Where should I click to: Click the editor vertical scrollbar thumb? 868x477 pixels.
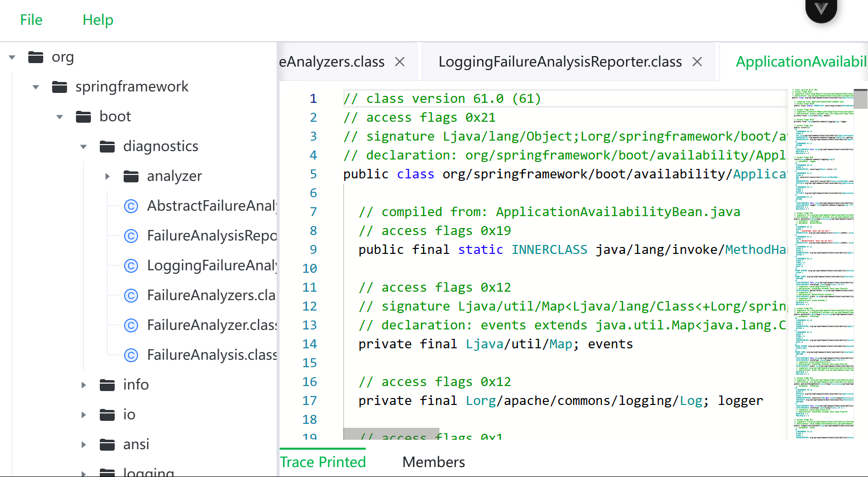click(861, 99)
